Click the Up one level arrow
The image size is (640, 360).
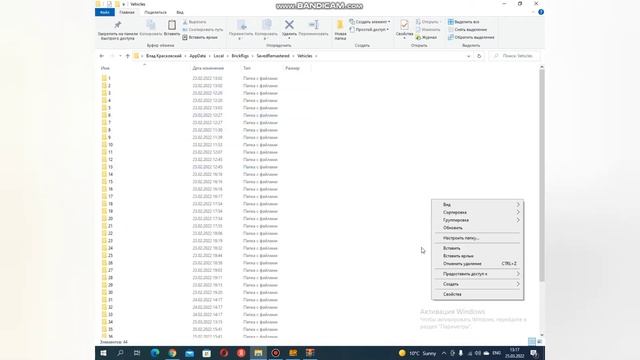[127, 56]
